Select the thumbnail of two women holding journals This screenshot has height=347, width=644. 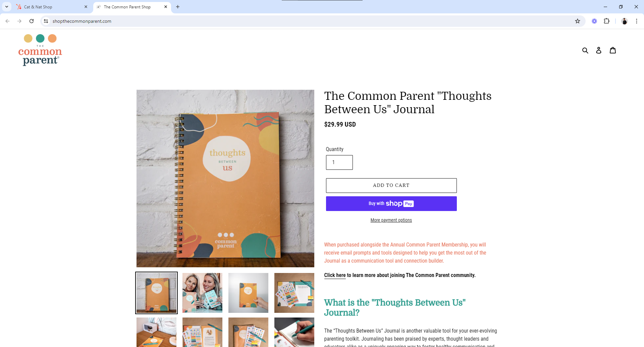click(x=202, y=293)
